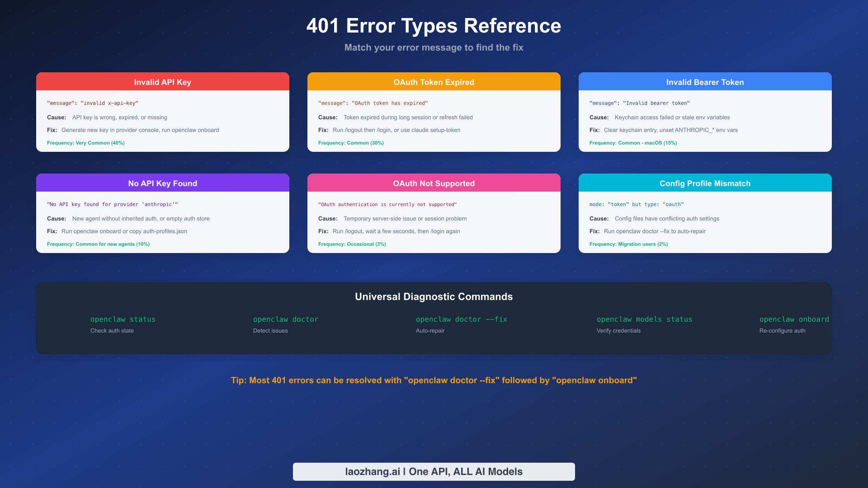Viewport: 868px width, 488px height.
Task: Click the No API key found for anthropic message
Action: (112, 204)
